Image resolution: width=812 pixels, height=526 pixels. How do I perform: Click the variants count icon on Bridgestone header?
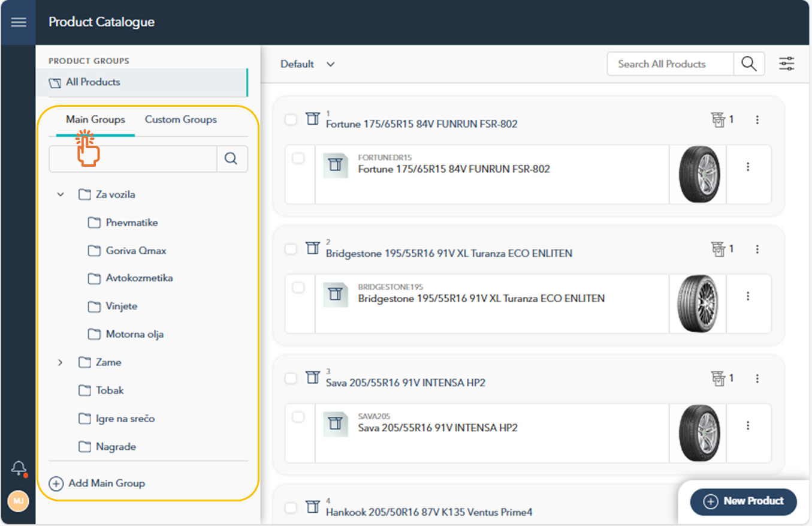point(719,249)
